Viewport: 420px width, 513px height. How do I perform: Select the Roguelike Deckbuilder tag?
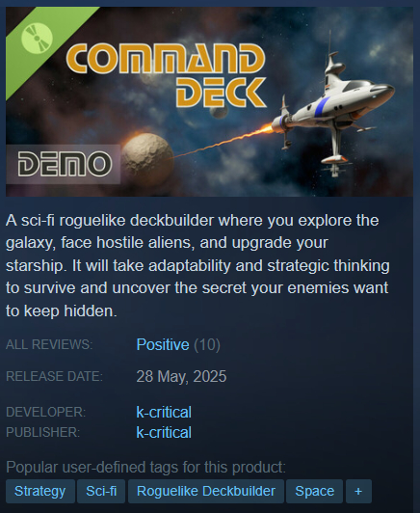206,491
